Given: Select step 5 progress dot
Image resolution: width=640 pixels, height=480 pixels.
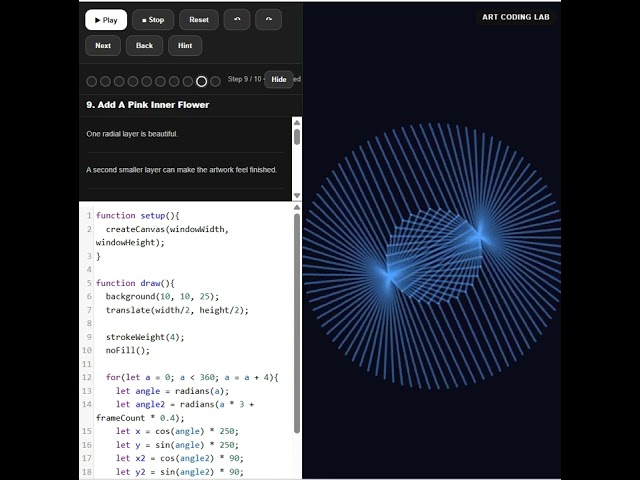Looking at the screenshot, I should pyautogui.click(x=147, y=82).
